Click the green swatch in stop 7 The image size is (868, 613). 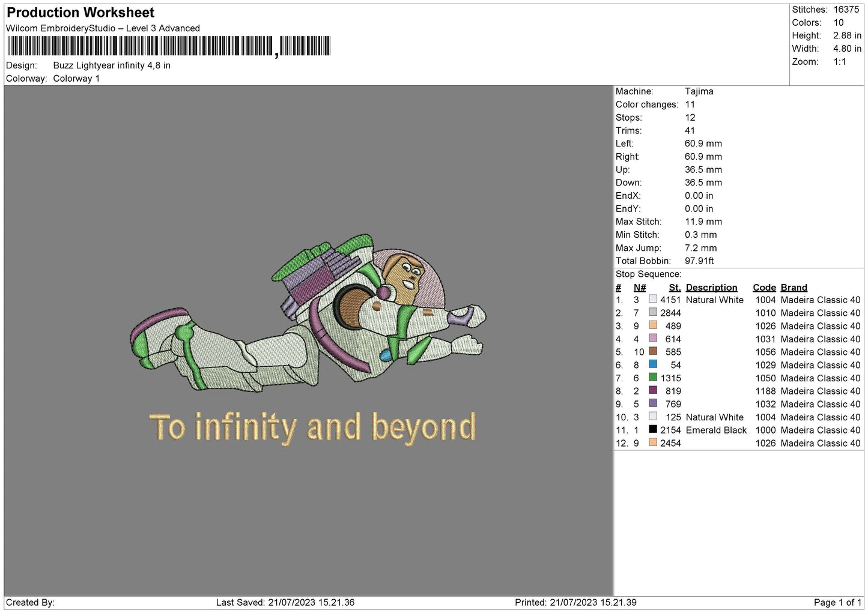653,378
